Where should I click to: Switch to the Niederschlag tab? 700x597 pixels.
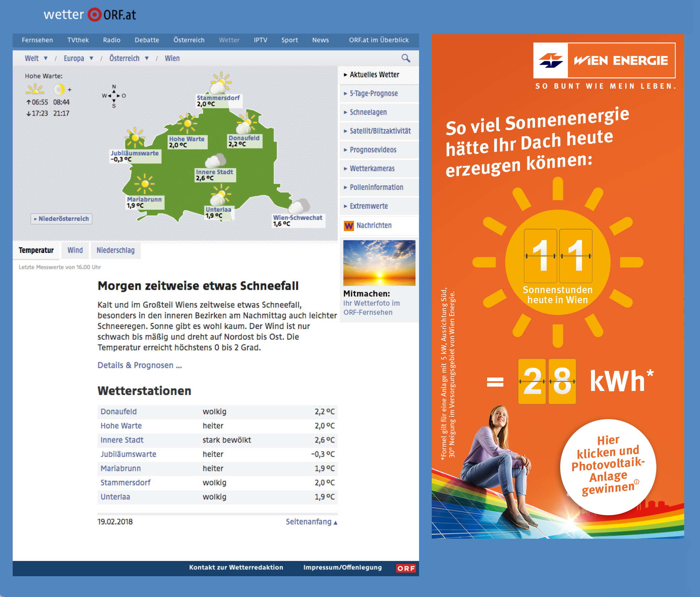(116, 251)
